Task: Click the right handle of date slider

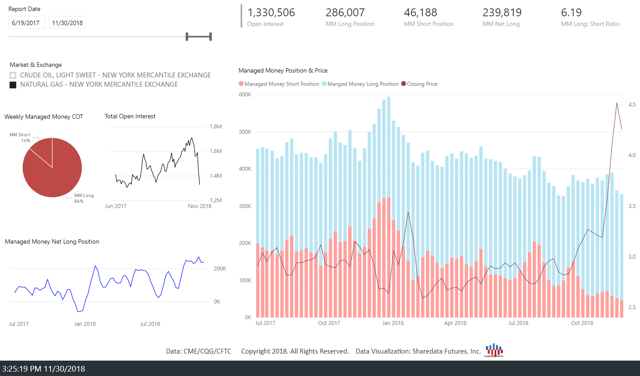Action: click(x=211, y=37)
